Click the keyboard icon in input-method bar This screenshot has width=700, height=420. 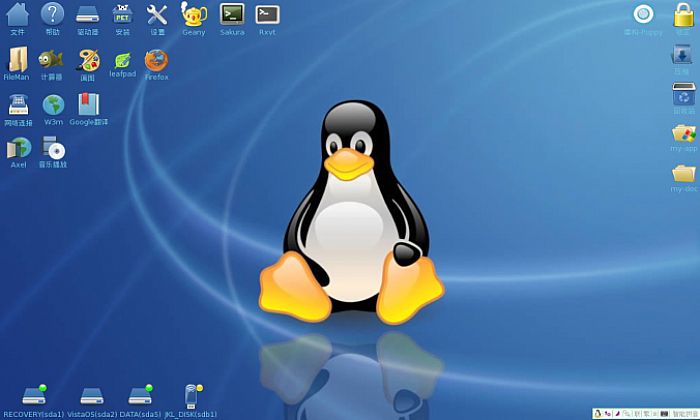664,414
